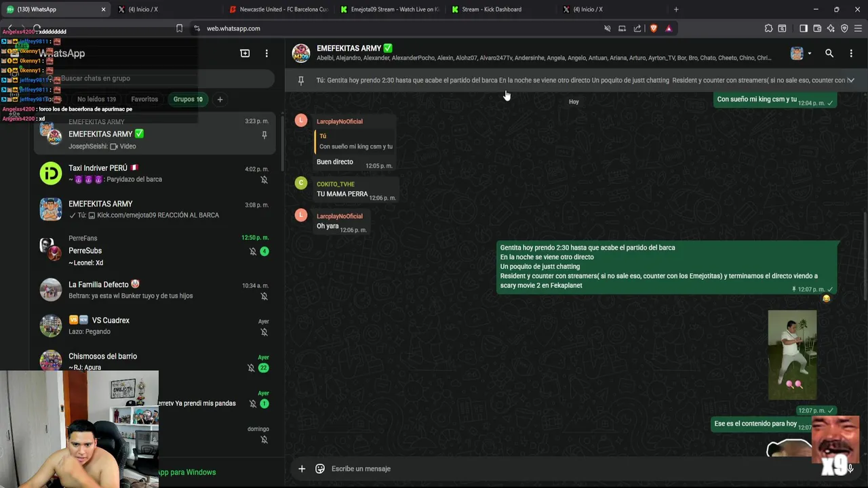This screenshot has height=488, width=868.
Task: Select the Favoritos filter chip
Action: click(x=144, y=99)
